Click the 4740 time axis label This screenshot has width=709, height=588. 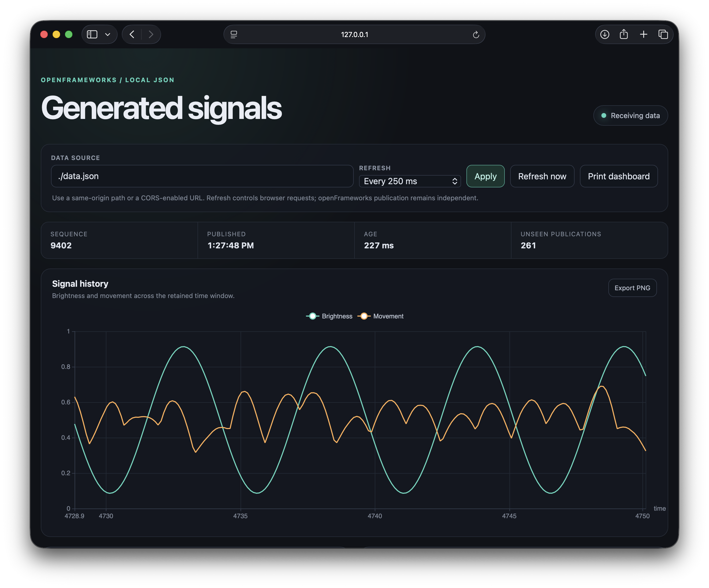[375, 516]
